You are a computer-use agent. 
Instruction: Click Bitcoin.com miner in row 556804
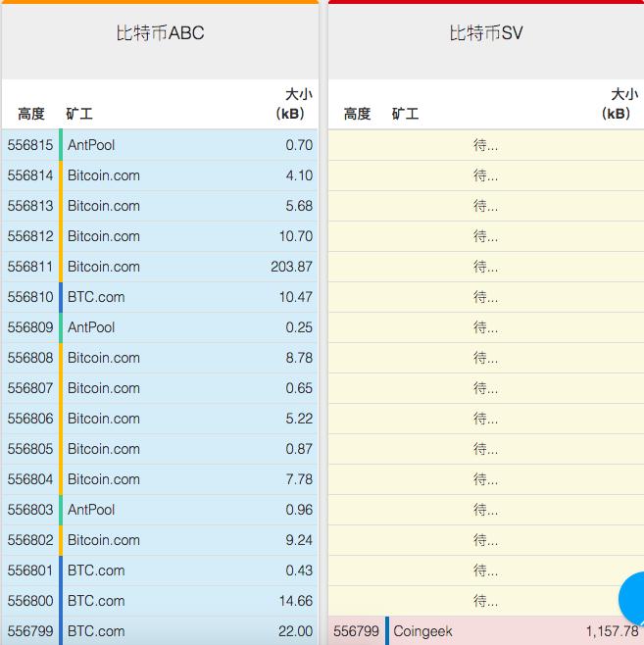click(104, 479)
